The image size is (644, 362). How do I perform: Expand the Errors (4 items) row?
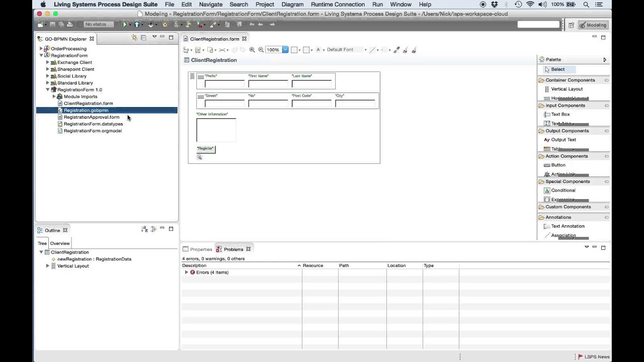pyautogui.click(x=186, y=273)
